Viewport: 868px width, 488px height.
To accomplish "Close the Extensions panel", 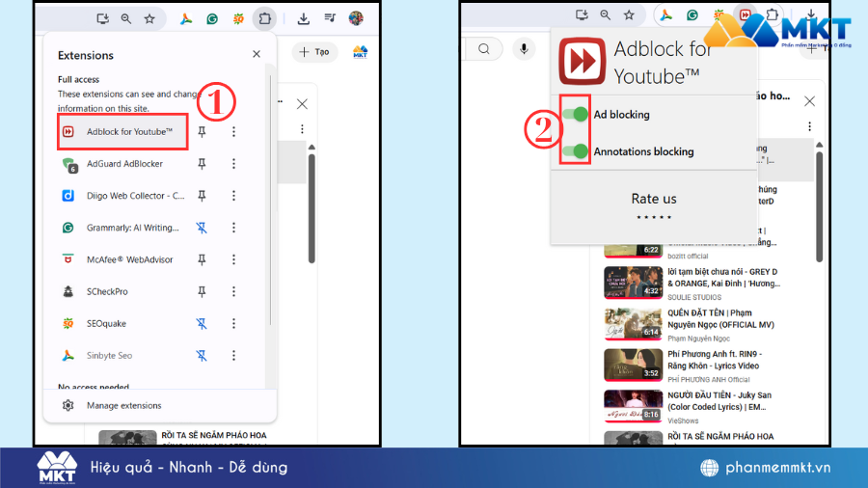I will click(x=257, y=54).
